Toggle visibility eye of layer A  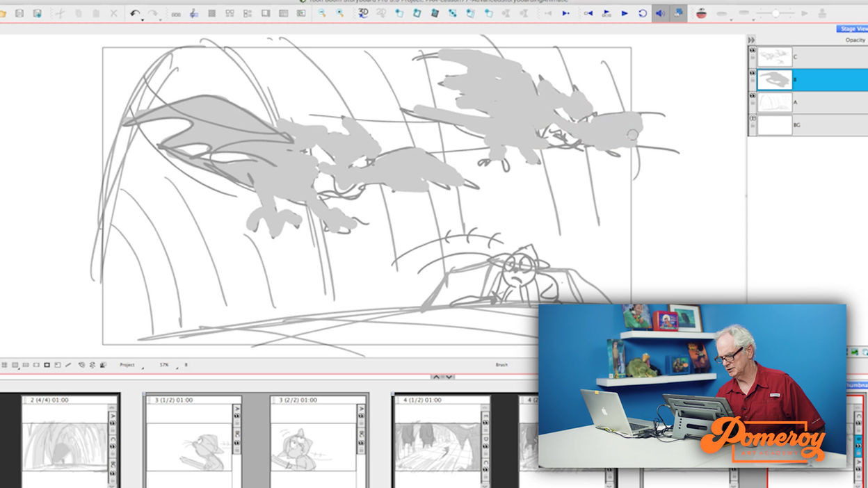click(752, 96)
